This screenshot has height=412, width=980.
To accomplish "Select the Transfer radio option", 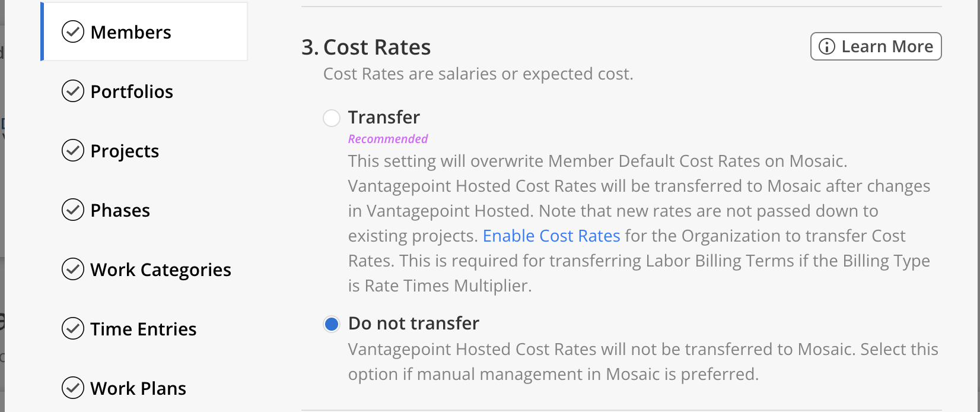I will coord(332,118).
